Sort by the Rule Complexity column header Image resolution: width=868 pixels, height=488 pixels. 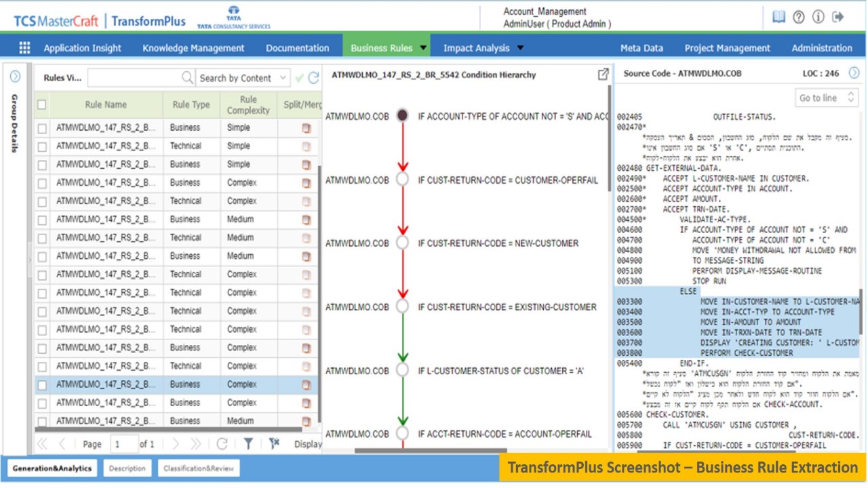(x=248, y=104)
